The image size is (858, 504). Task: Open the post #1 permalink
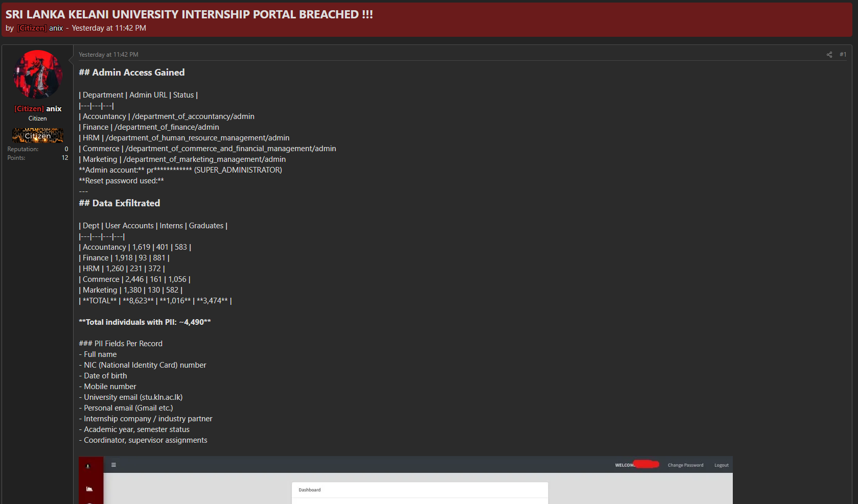(x=843, y=55)
